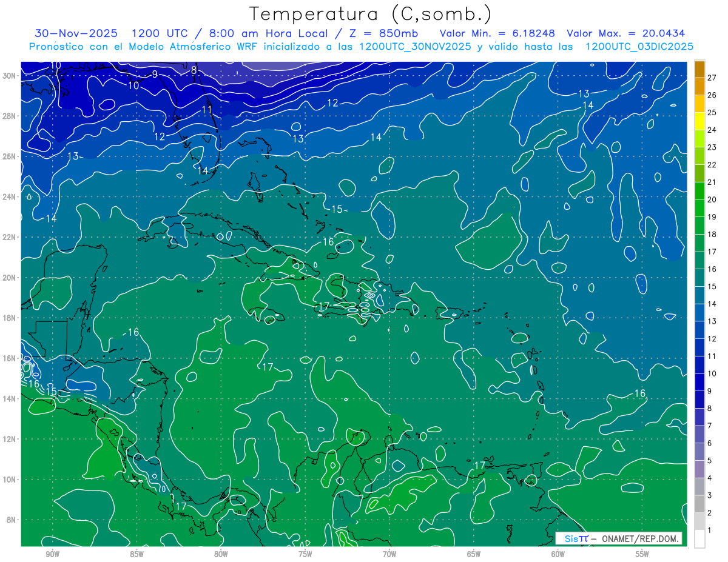Image resolution: width=728 pixels, height=562 pixels.
Task: Click the color scale label '18'
Action: tap(712, 234)
